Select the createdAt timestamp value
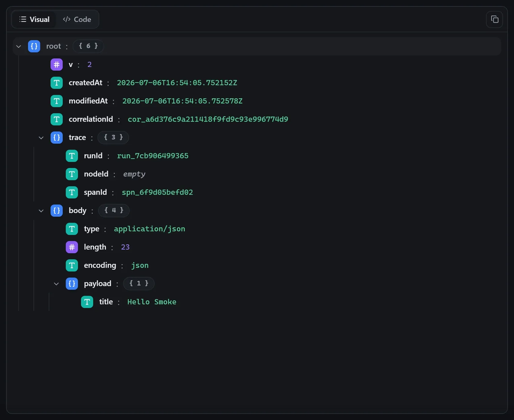 (177, 83)
